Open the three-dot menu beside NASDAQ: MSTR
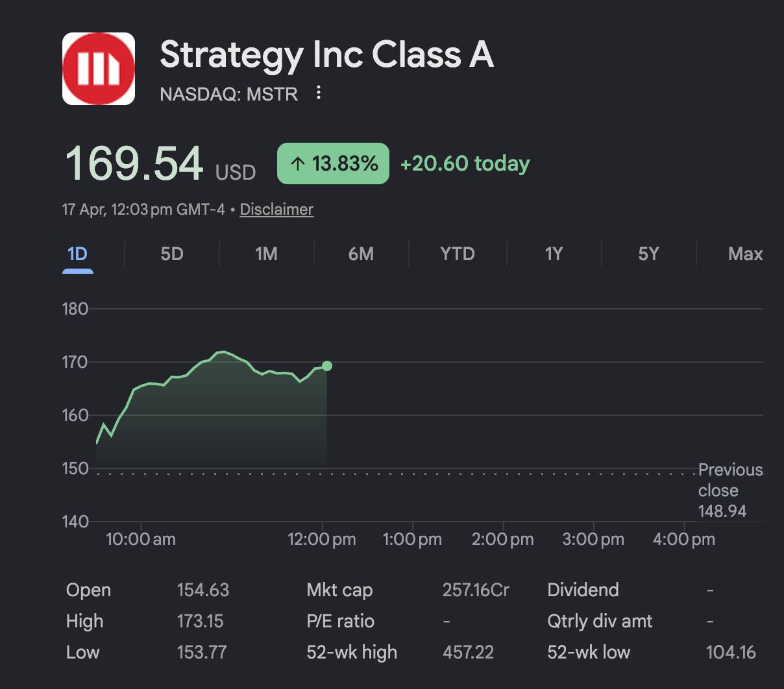The image size is (784, 689). (x=319, y=93)
